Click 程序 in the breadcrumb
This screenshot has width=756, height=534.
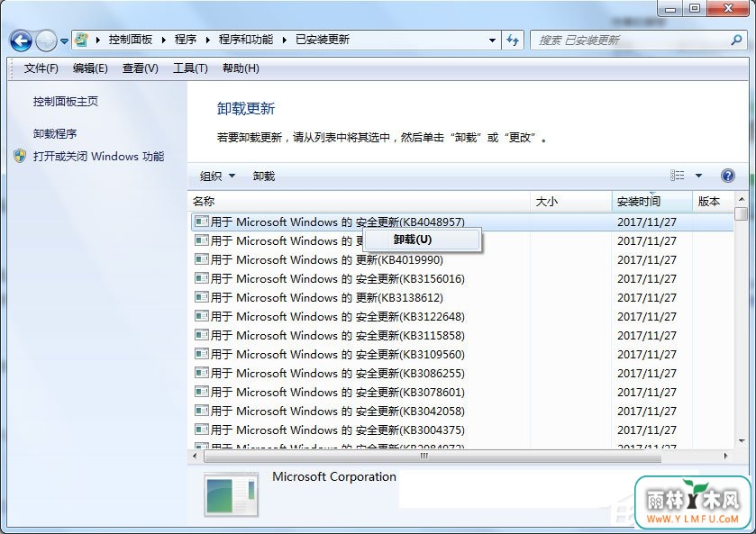click(x=185, y=40)
